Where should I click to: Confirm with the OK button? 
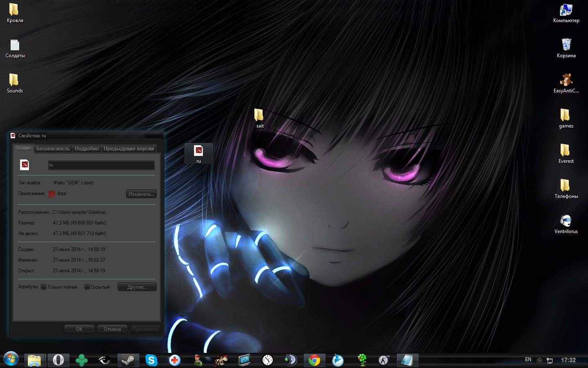coord(79,329)
